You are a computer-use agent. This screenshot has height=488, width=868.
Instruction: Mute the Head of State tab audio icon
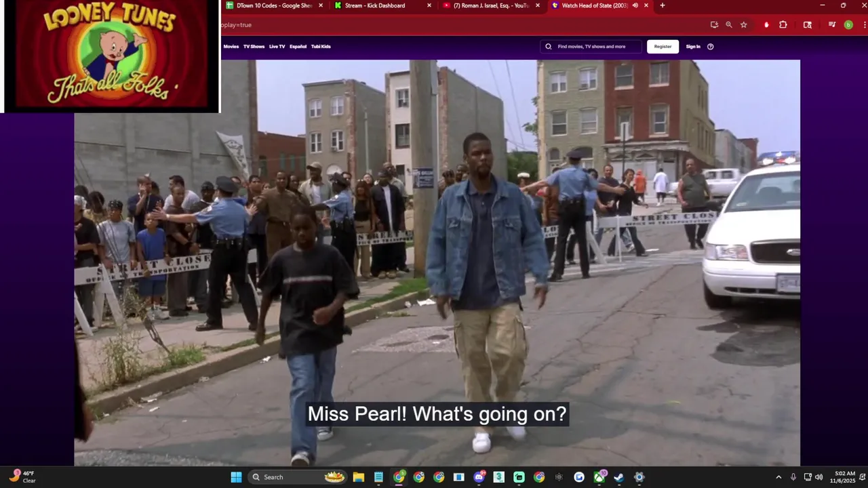(635, 5)
